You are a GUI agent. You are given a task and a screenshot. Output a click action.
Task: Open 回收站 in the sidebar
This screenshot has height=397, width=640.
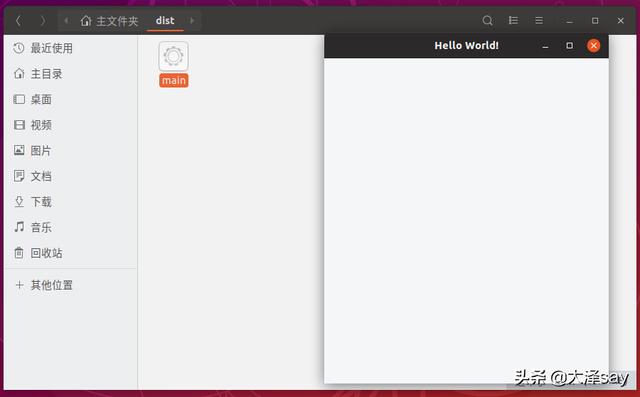click(x=71, y=253)
